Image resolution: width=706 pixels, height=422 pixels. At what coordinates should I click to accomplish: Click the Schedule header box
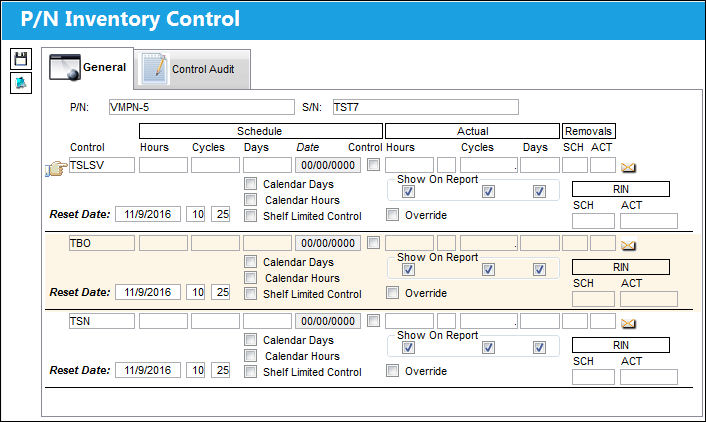pyautogui.click(x=261, y=131)
